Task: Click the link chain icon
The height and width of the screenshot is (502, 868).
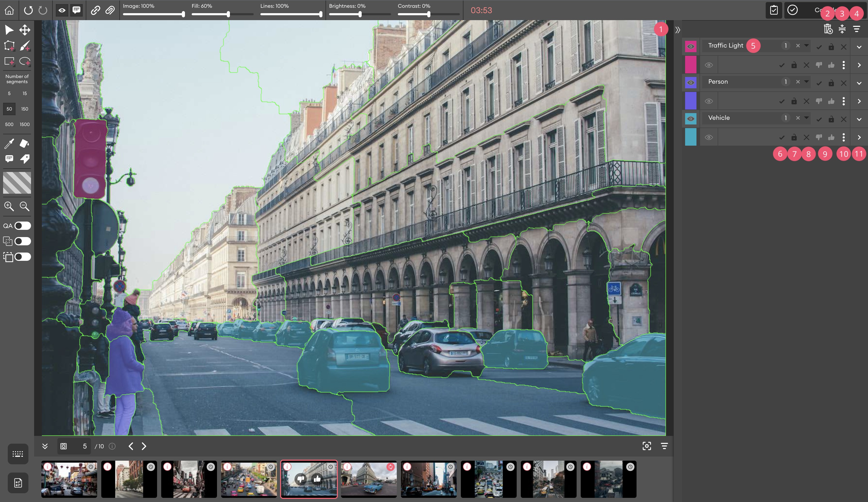Action: [95, 10]
